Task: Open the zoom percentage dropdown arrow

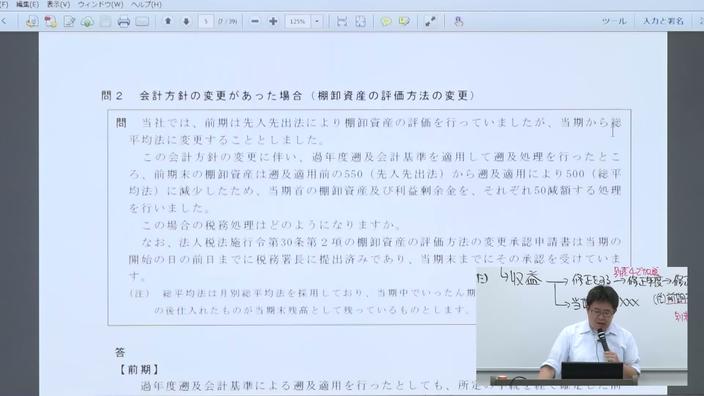Action: [x=317, y=21]
